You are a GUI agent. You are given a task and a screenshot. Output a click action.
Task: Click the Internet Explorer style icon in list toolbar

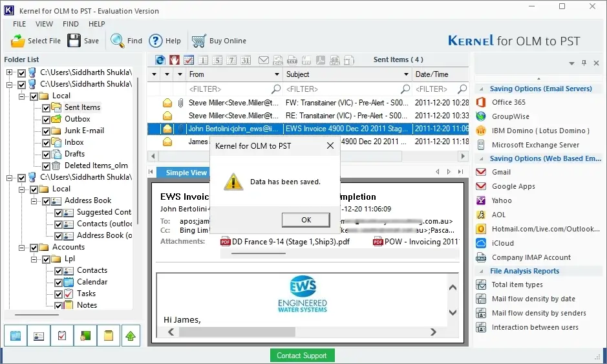coord(160,60)
